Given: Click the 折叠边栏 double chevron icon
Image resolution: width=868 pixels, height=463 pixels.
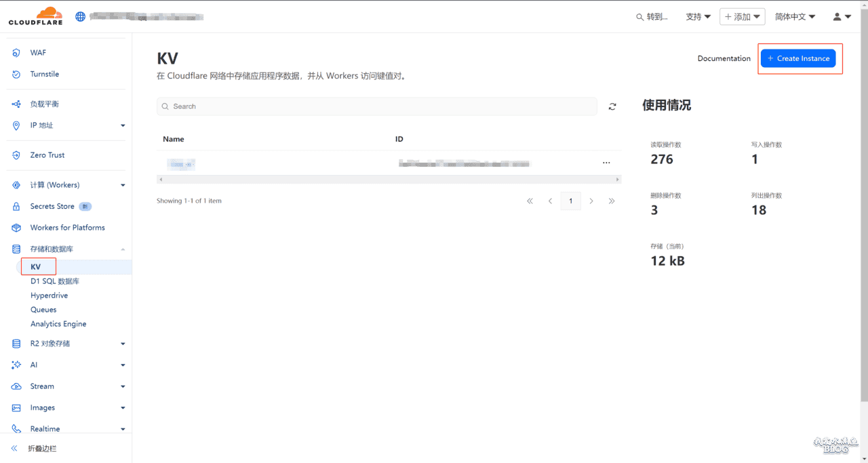Looking at the screenshot, I should (x=14, y=449).
